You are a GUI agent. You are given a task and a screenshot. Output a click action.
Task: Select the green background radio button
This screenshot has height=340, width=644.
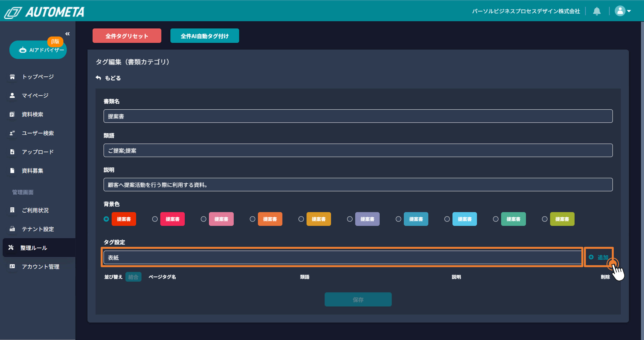(x=496, y=219)
